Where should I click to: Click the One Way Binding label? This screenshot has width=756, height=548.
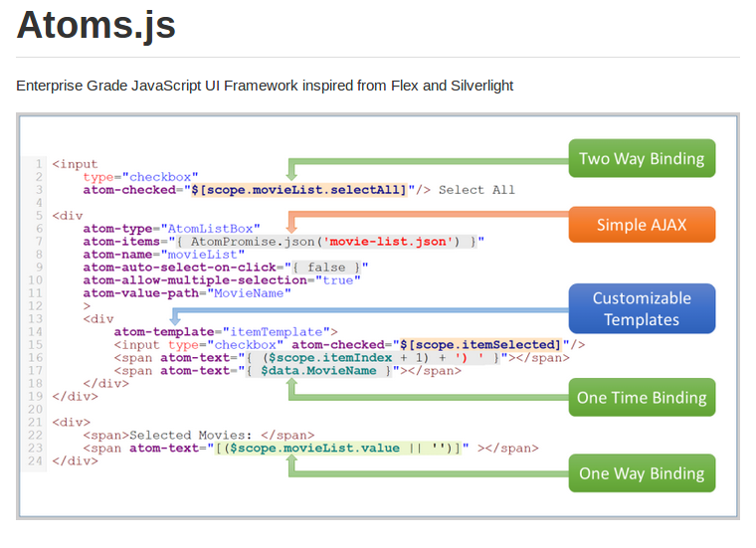click(x=642, y=473)
